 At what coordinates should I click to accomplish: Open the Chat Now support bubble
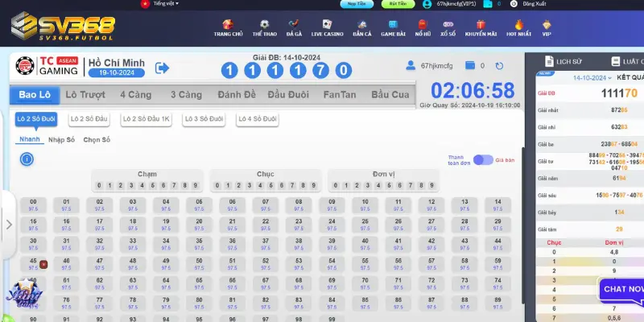(622, 288)
